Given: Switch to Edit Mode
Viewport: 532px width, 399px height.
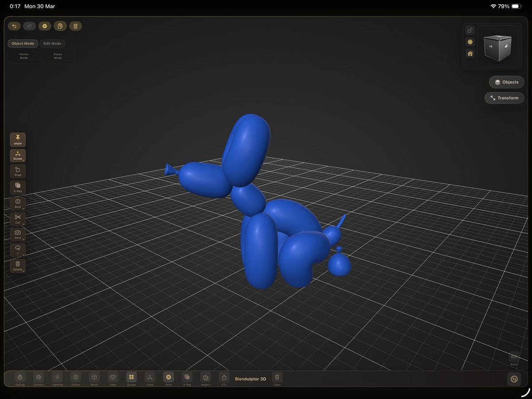Looking at the screenshot, I should tap(52, 43).
